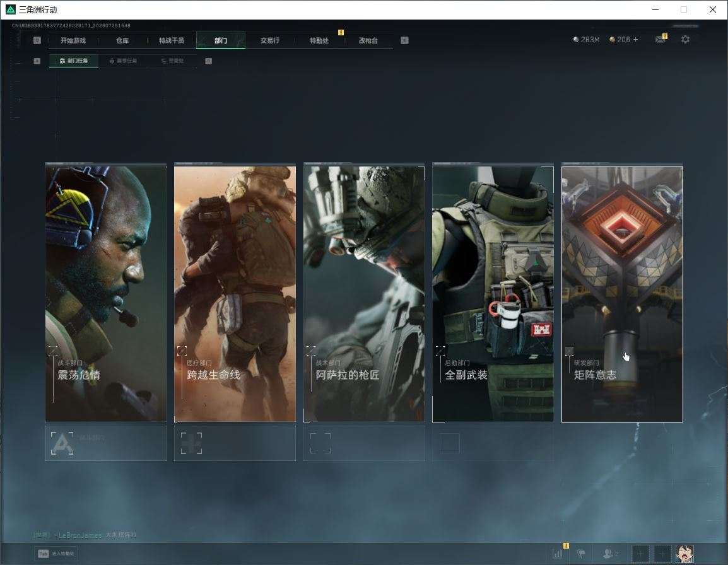Click the 全副武装 title text

466,375
